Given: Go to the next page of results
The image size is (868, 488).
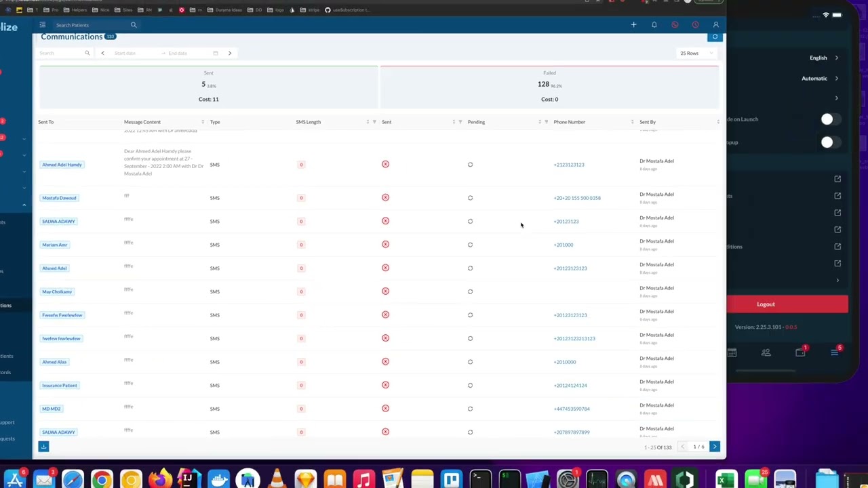Looking at the screenshot, I should coord(714,447).
